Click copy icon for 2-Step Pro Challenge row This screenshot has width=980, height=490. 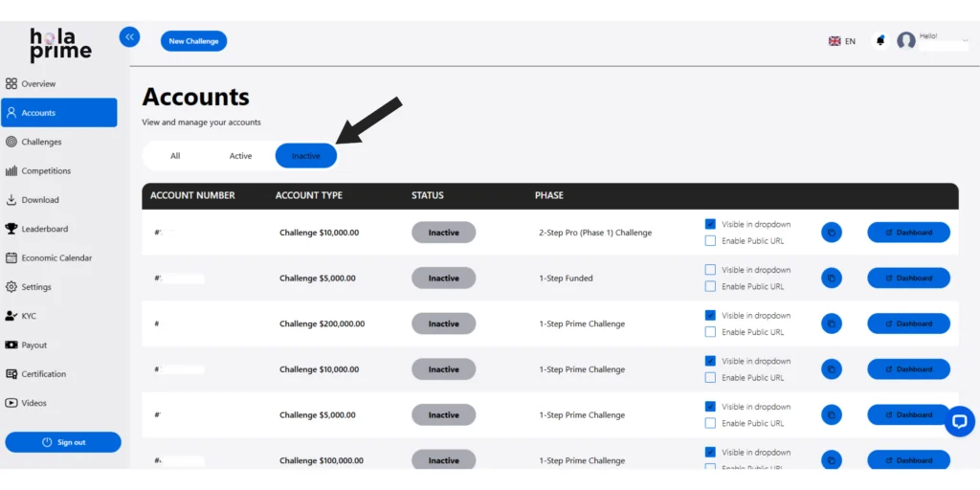[831, 233]
